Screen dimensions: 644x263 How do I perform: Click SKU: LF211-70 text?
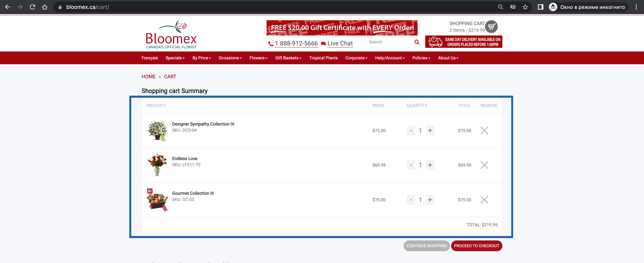(x=186, y=165)
